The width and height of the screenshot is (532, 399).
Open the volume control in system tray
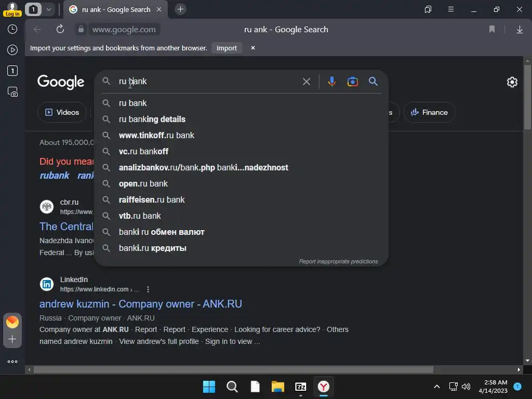click(x=466, y=387)
